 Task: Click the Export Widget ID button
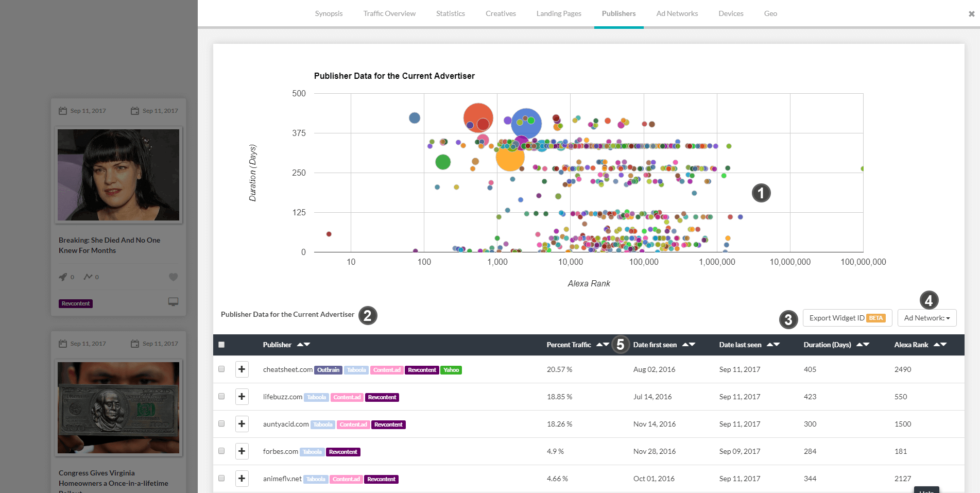click(x=847, y=318)
